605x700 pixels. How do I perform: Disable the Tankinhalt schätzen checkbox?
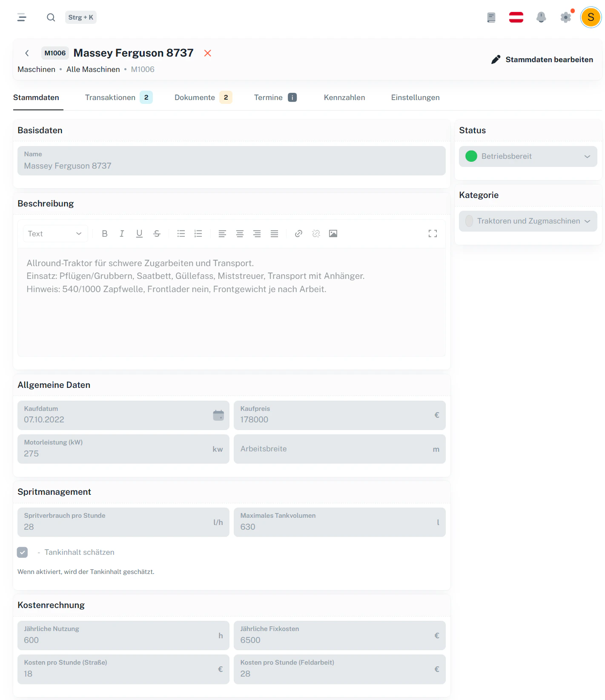point(22,552)
